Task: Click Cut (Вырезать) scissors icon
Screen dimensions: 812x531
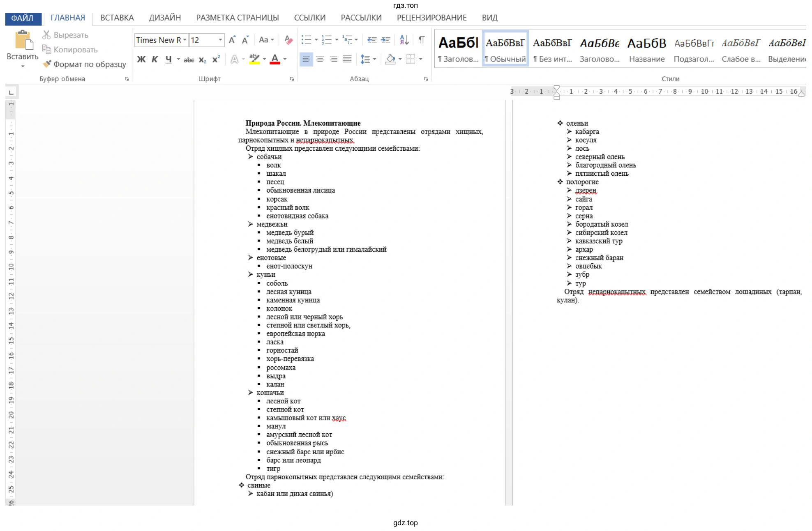Action: point(46,35)
